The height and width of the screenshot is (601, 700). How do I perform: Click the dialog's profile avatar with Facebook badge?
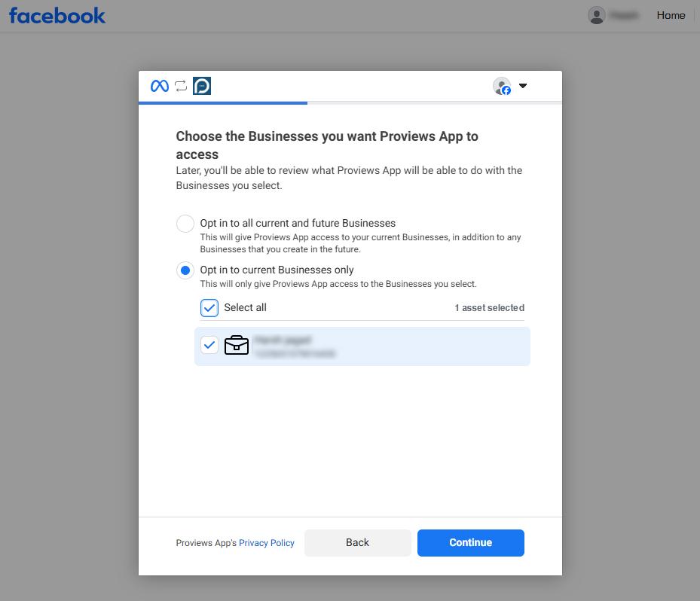pos(502,86)
